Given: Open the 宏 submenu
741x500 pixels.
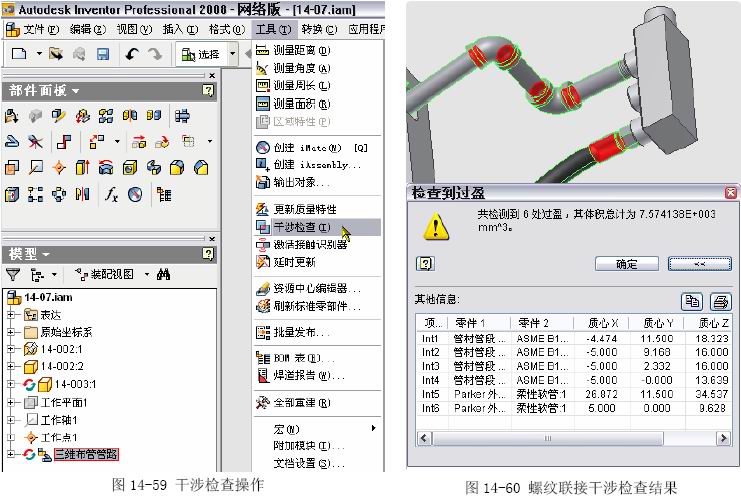Looking at the screenshot, I should (317, 429).
